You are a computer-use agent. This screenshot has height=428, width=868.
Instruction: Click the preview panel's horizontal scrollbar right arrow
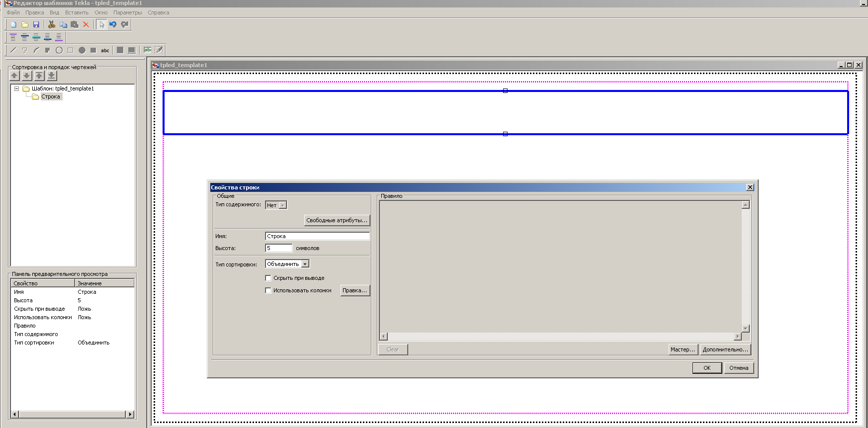coord(130,414)
